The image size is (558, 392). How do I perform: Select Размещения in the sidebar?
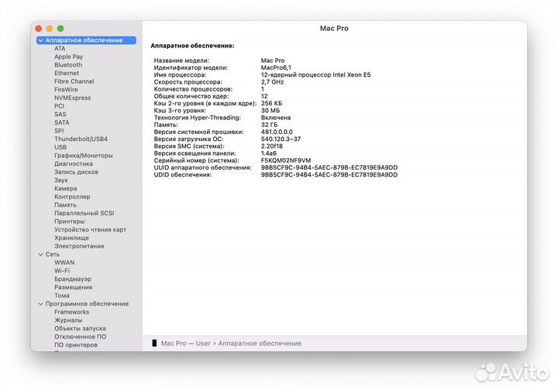pyautogui.click(x=73, y=287)
